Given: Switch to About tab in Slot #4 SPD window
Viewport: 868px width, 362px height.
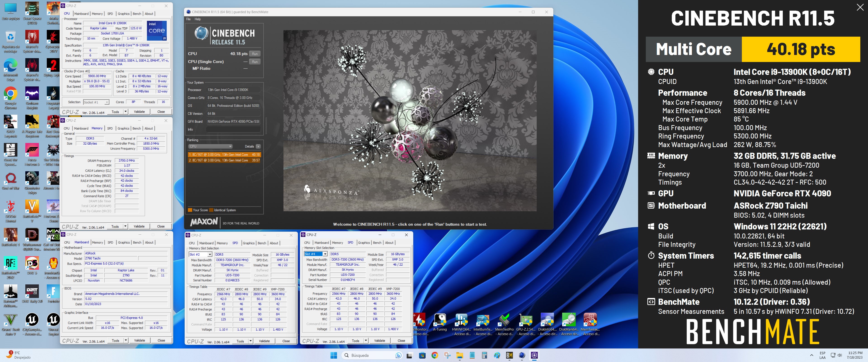Looking at the screenshot, I should click(389, 243).
